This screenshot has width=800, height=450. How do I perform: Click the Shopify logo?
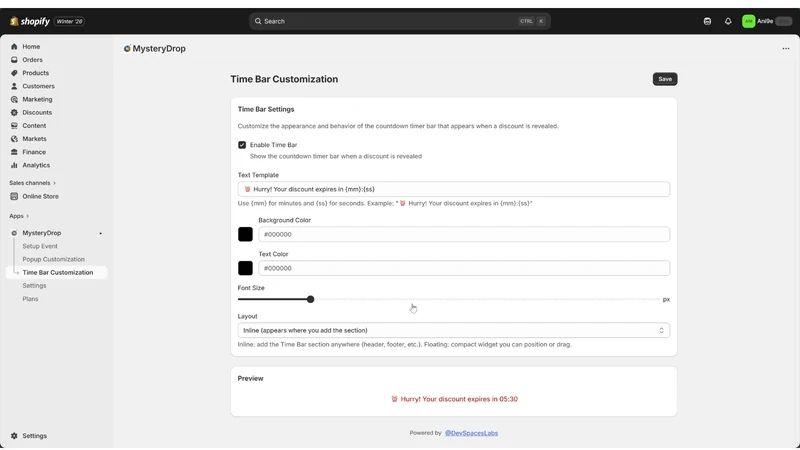click(x=30, y=21)
